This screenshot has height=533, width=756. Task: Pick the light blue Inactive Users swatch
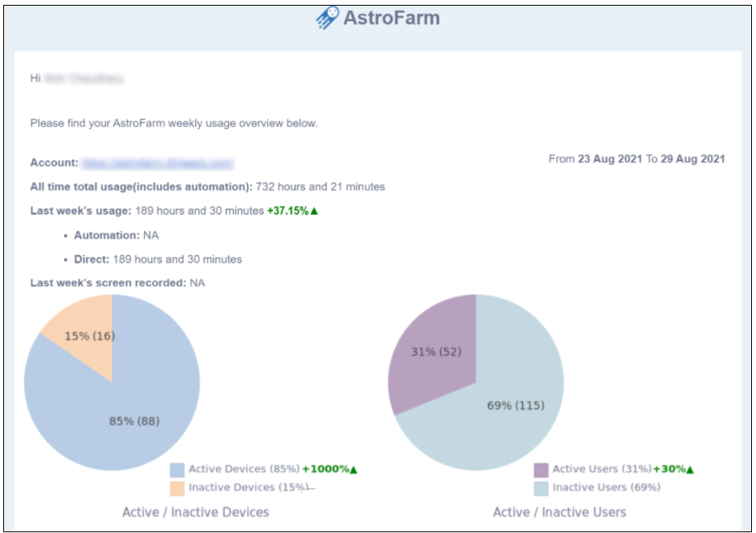(x=541, y=488)
